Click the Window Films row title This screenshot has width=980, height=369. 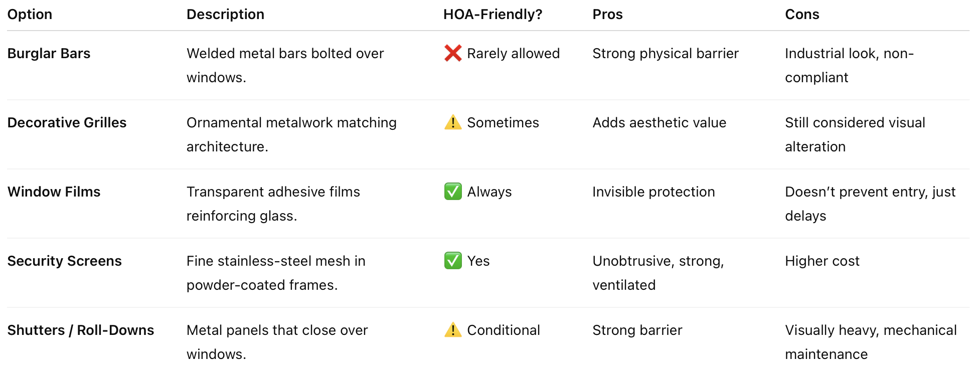(54, 192)
